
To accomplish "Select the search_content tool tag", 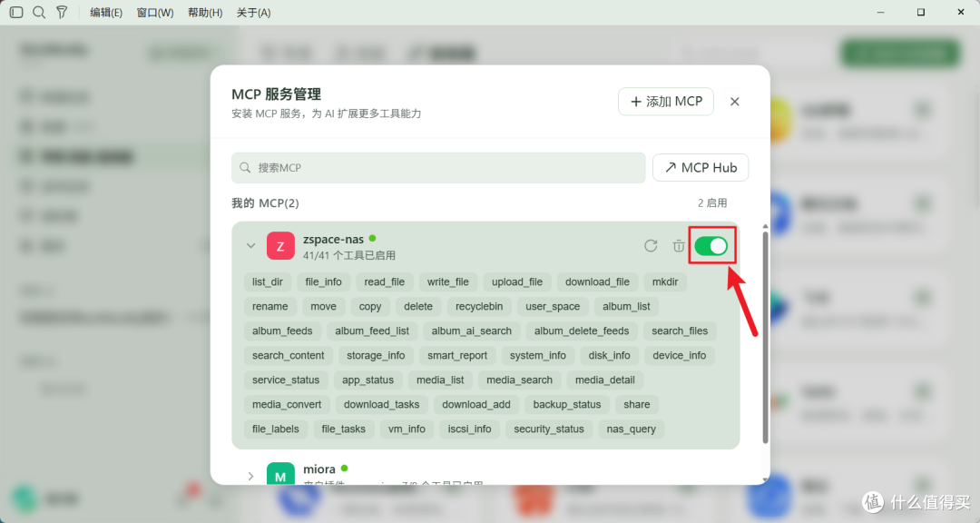I will tap(289, 355).
